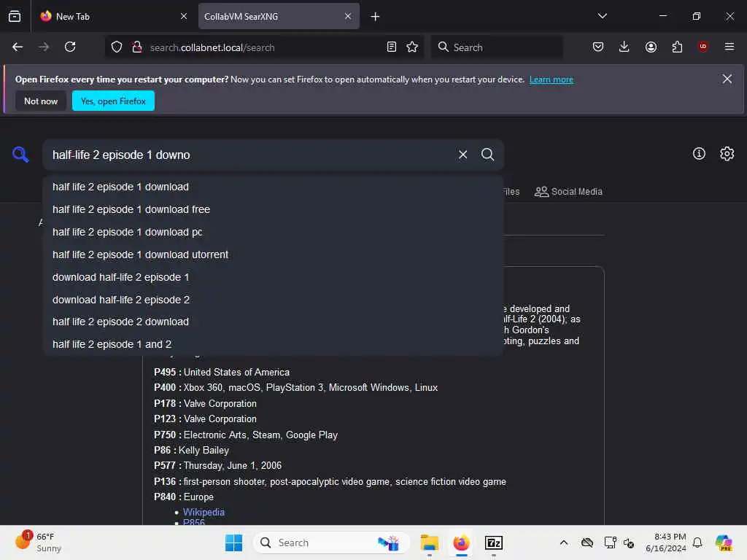Open the Wikipedia link in infobox

tap(204, 512)
